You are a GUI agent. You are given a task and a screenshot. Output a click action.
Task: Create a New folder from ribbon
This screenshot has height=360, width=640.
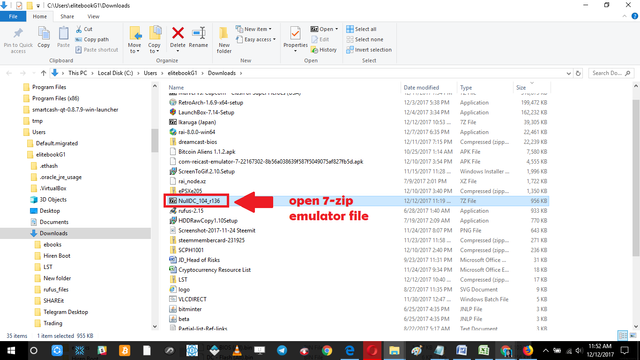tap(224, 40)
